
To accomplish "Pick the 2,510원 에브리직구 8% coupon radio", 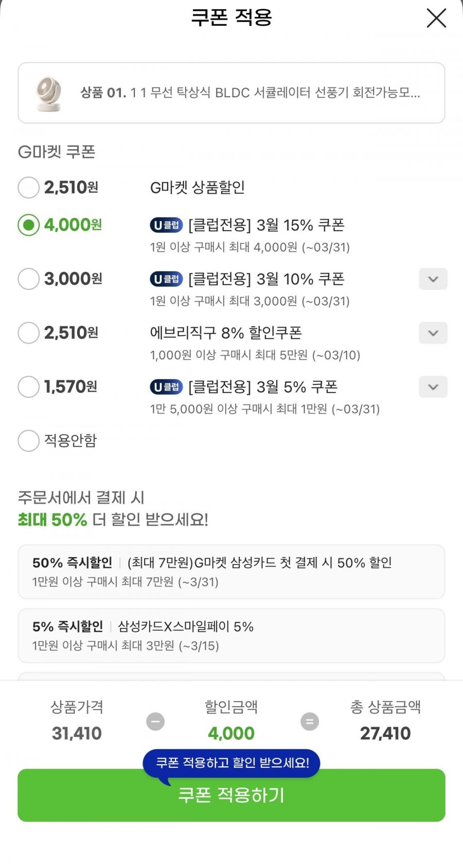I will (29, 333).
